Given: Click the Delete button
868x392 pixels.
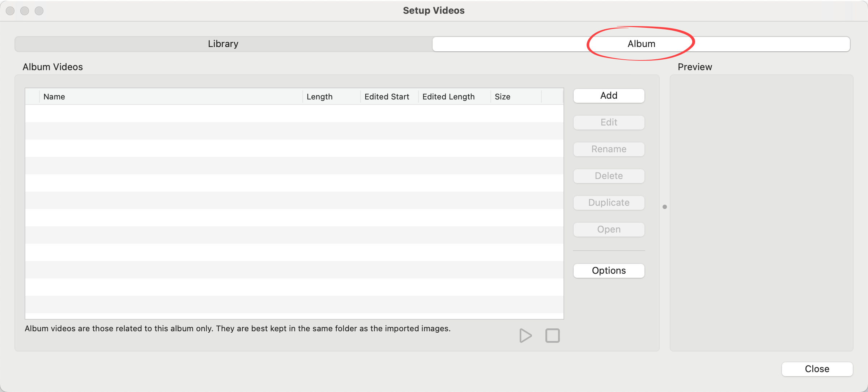Looking at the screenshot, I should click(x=609, y=176).
